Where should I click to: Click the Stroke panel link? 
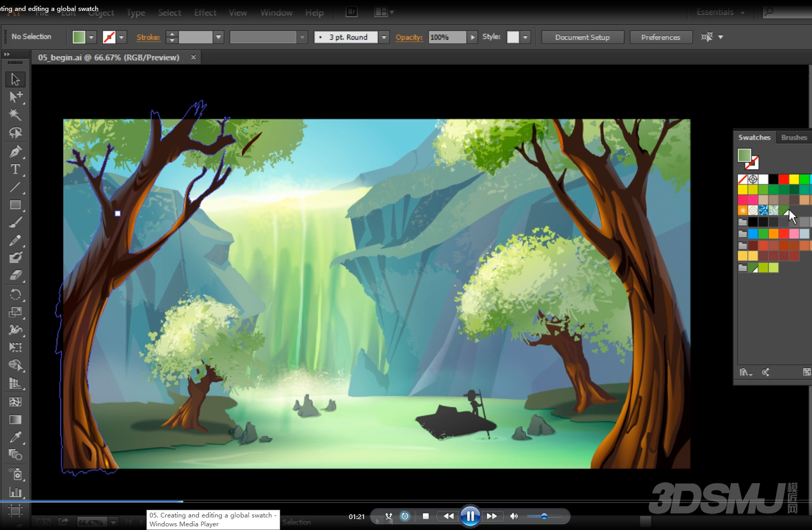pyautogui.click(x=148, y=37)
